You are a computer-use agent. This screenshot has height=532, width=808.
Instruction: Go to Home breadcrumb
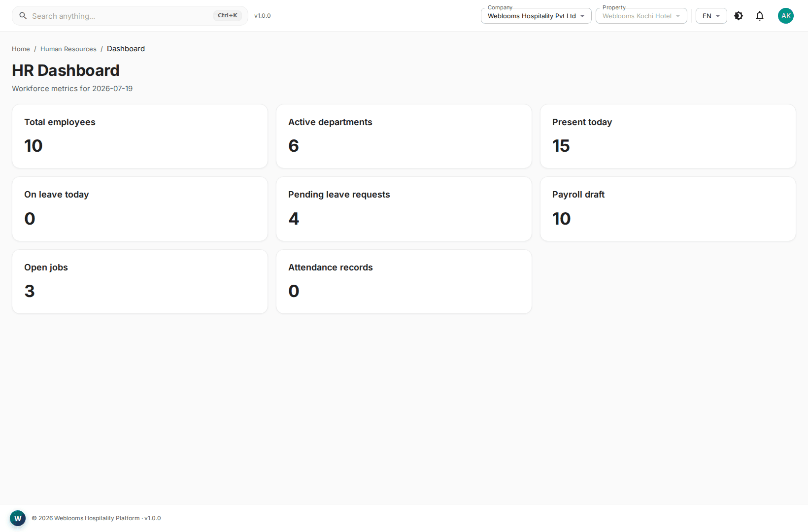pos(21,49)
